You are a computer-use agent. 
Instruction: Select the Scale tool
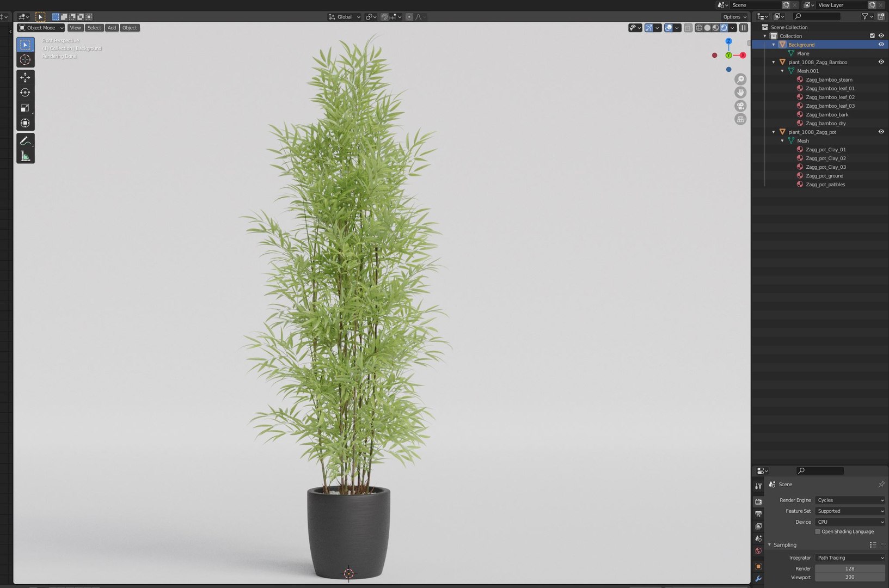25,108
